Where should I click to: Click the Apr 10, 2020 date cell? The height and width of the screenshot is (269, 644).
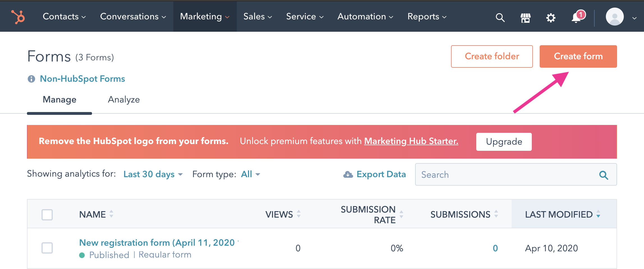coord(551,248)
